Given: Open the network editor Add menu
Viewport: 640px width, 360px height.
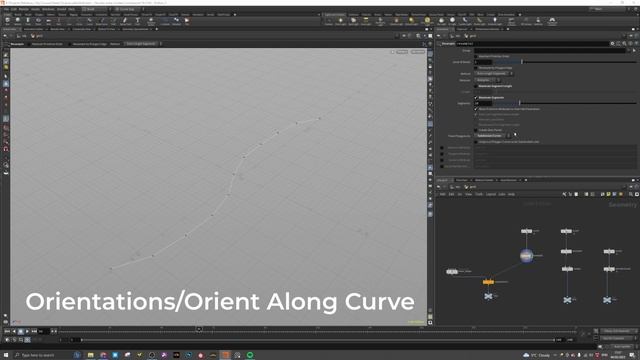Looking at the screenshot, I should click(442, 194).
